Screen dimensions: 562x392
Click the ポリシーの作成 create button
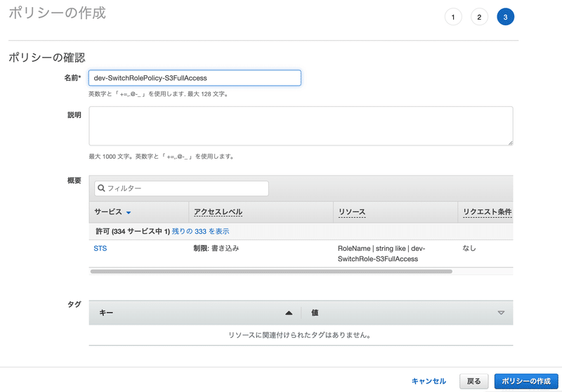click(526, 381)
